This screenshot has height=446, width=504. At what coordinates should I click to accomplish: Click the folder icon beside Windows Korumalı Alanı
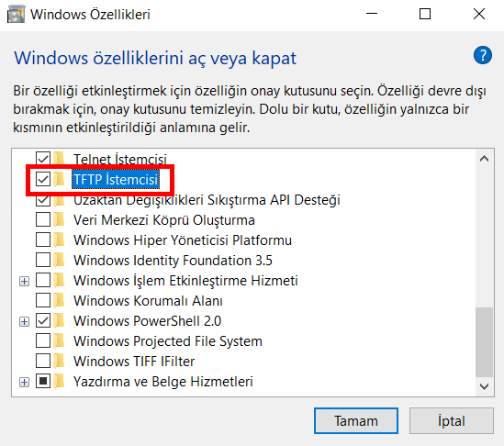pos(59,300)
